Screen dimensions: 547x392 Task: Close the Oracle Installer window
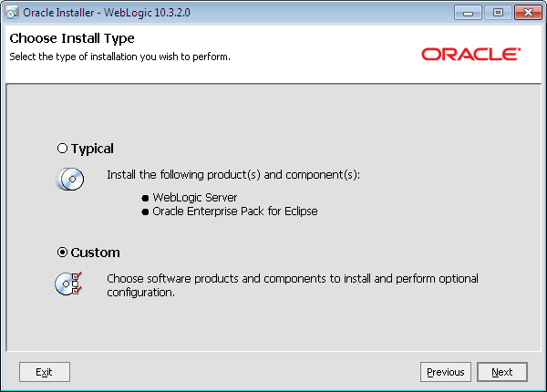(528, 13)
